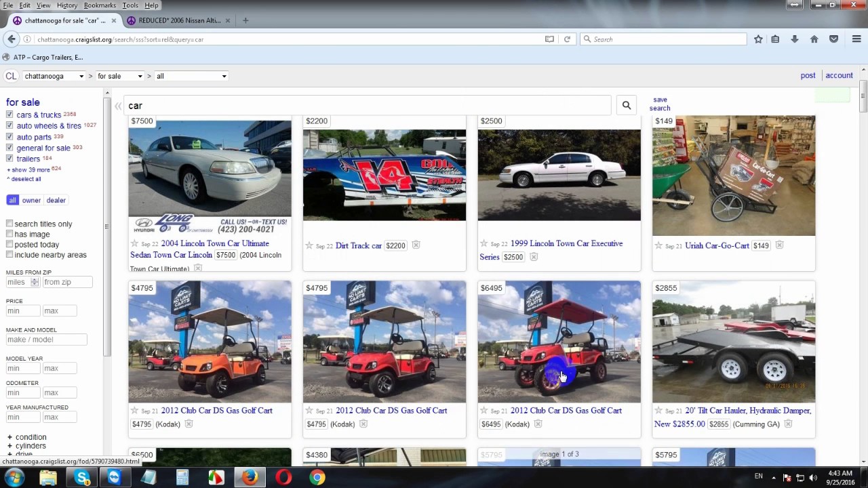868x488 pixels.
Task: Go to the home page icon
Action: (x=814, y=39)
